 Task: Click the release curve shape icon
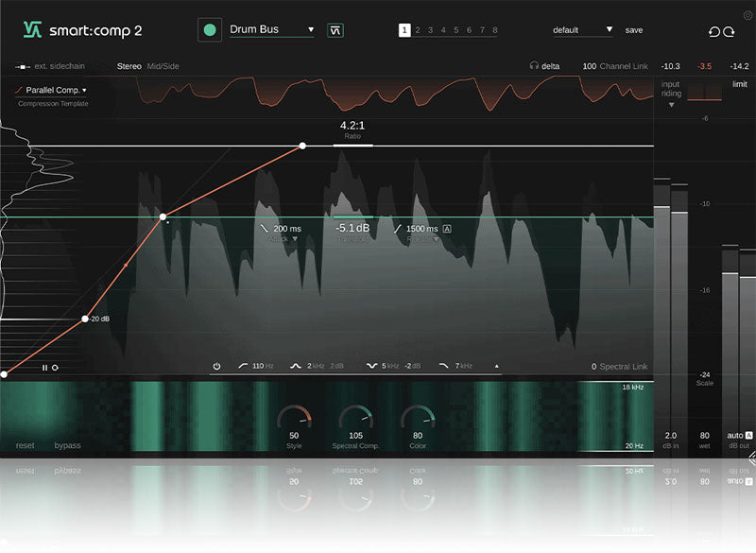point(397,229)
